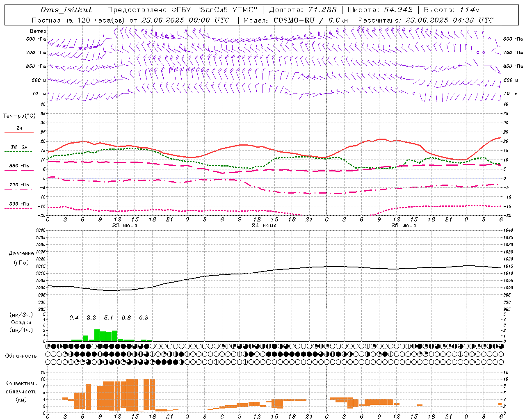Click the elevation text "Высота: 114м"
Screen dimensions: 525x420
coord(452,10)
